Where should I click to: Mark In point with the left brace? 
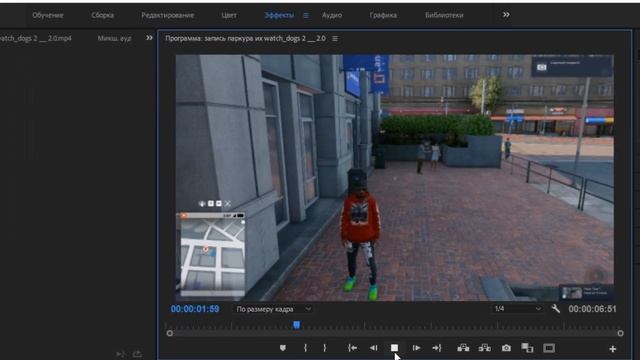click(x=305, y=348)
